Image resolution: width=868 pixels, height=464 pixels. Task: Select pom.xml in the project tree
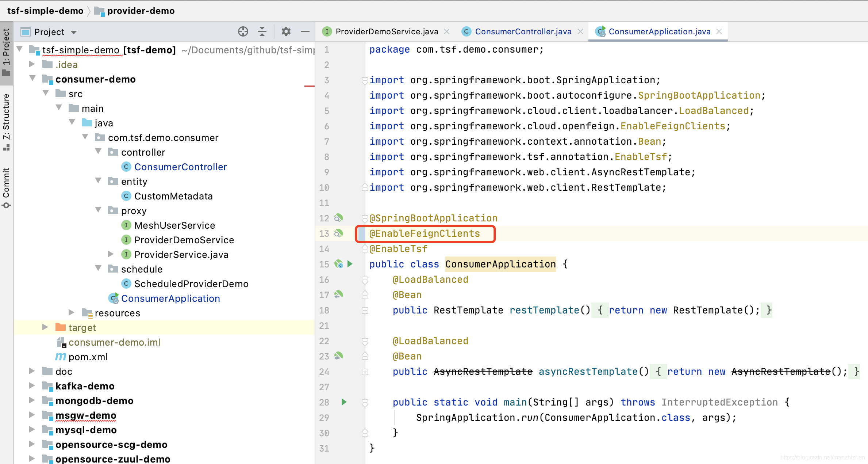(x=88, y=357)
